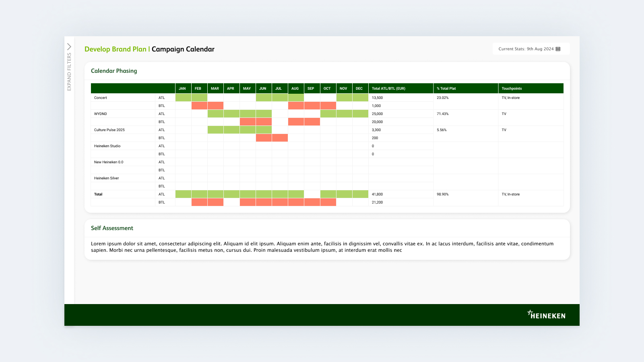Click Concert's green January ATL cell
644x362 pixels.
(x=182, y=97)
